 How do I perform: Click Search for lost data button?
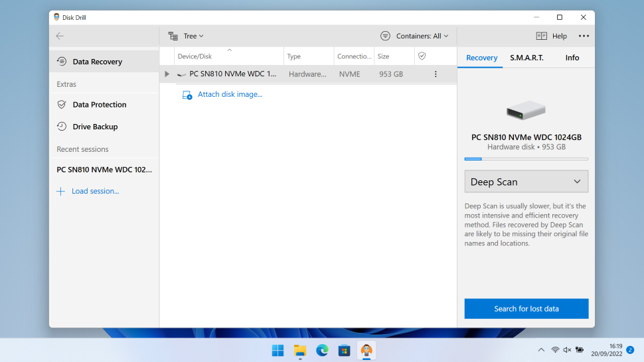tap(526, 309)
